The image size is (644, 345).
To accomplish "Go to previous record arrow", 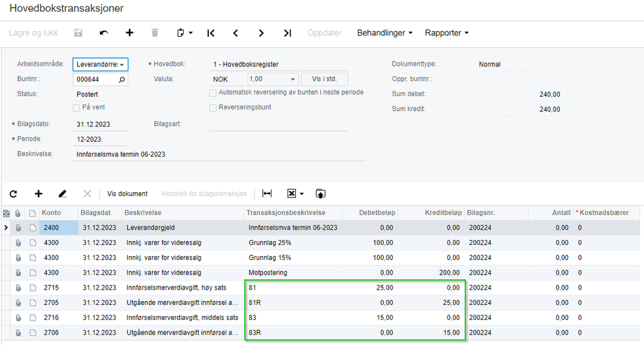I will pyautogui.click(x=235, y=33).
